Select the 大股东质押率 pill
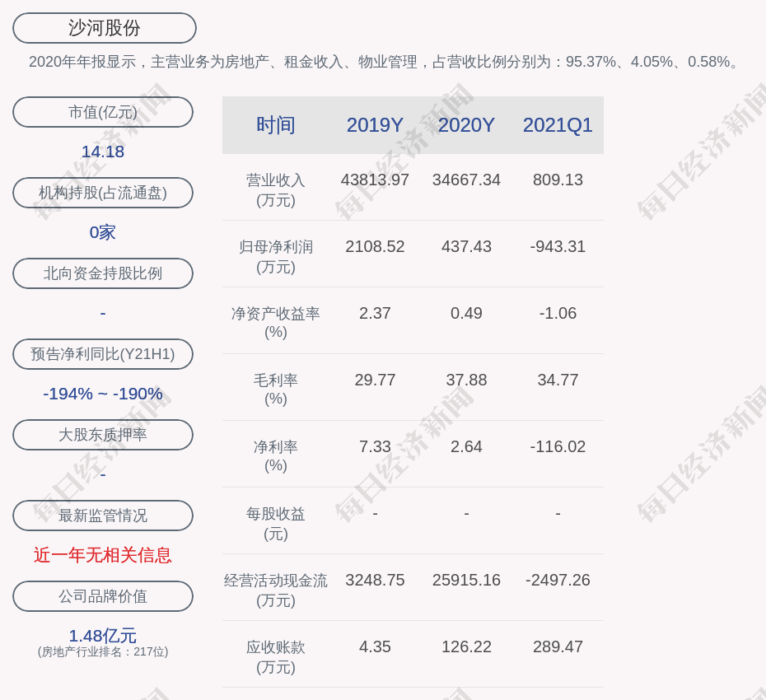This screenshot has width=766, height=700. tap(103, 434)
